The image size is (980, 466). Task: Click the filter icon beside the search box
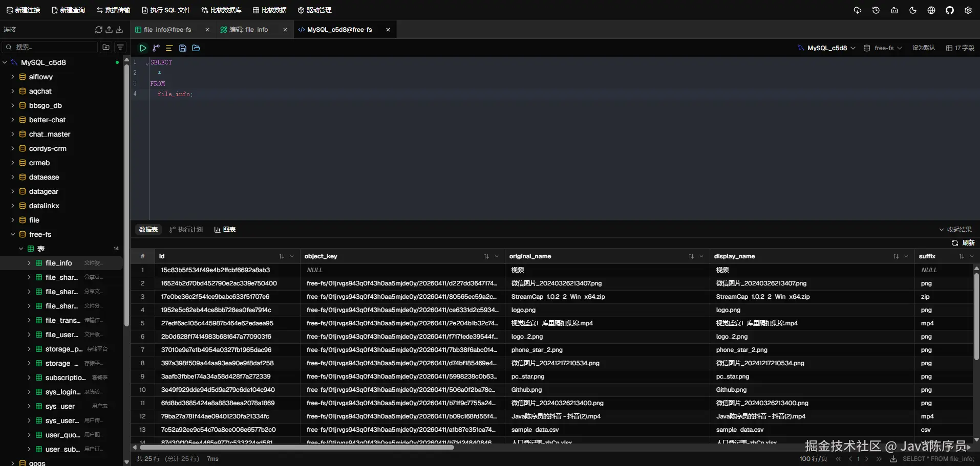tap(120, 47)
